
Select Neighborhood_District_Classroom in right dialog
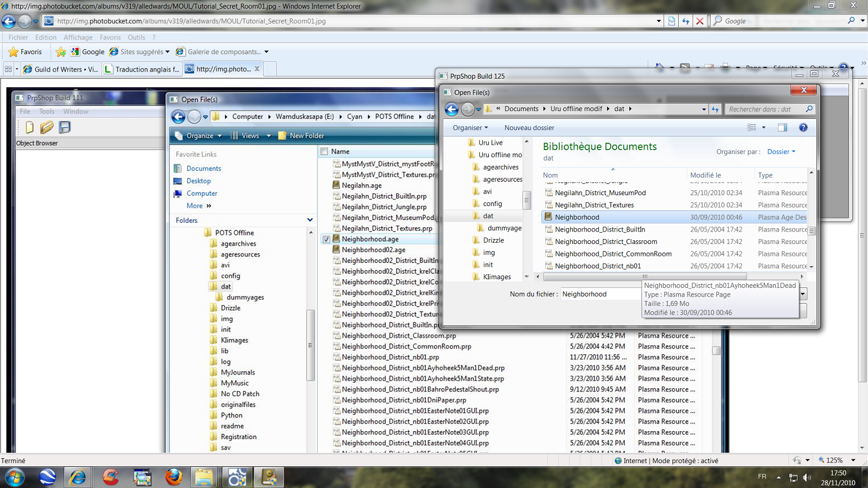tap(606, 242)
